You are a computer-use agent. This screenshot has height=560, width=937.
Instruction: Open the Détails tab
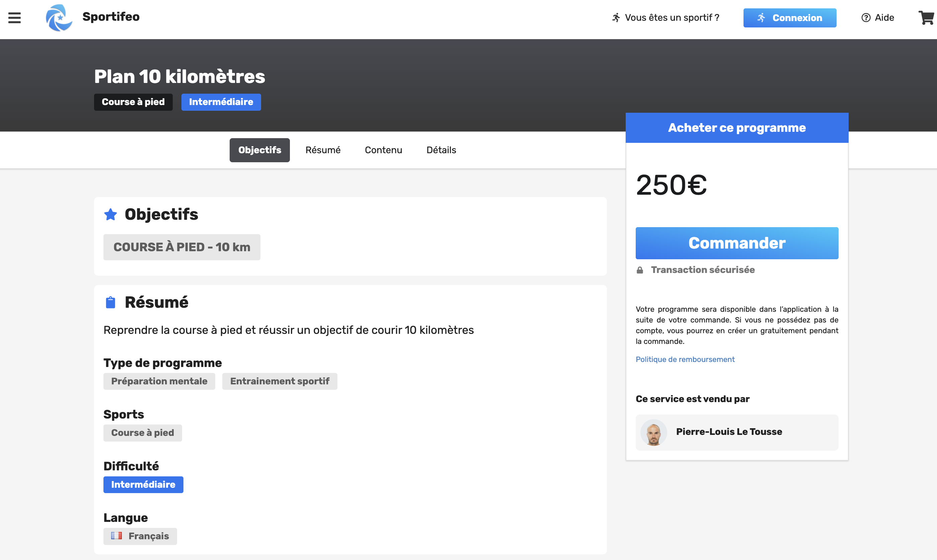441,150
